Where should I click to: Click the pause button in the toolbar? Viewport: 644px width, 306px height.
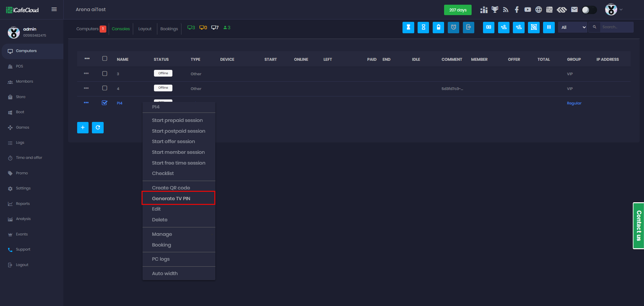click(x=549, y=28)
